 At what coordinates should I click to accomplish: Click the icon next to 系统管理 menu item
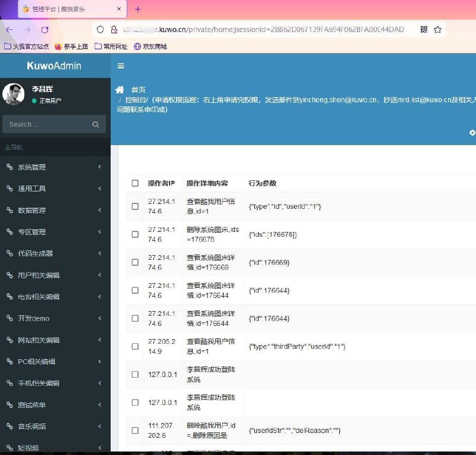pos(8,167)
